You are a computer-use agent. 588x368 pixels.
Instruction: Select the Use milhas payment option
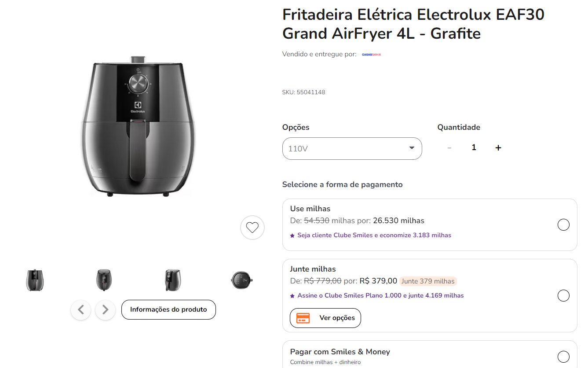pos(563,225)
